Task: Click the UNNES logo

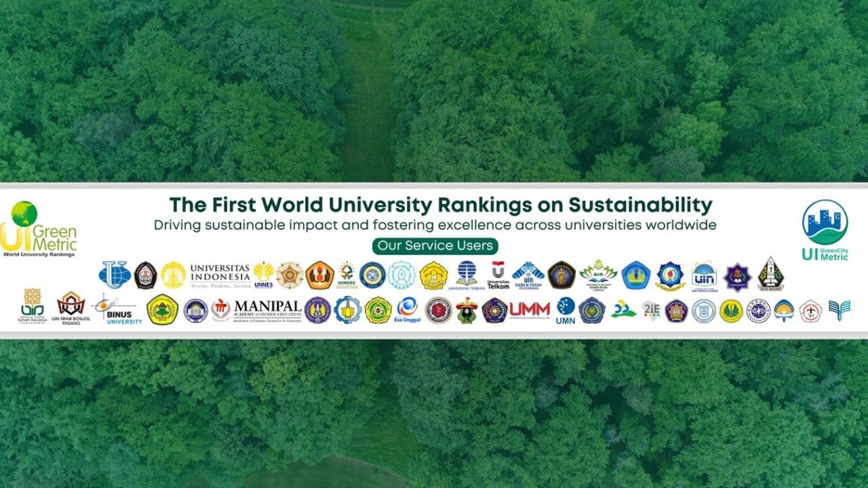Action: [x=263, y=275]
